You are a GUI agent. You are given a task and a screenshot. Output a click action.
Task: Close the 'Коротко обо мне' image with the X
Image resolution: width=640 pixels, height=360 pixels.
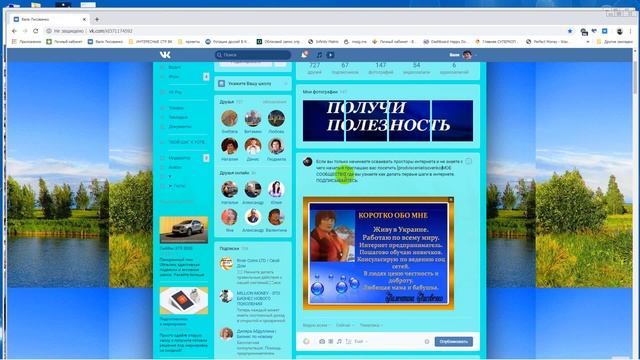(451, 200)
